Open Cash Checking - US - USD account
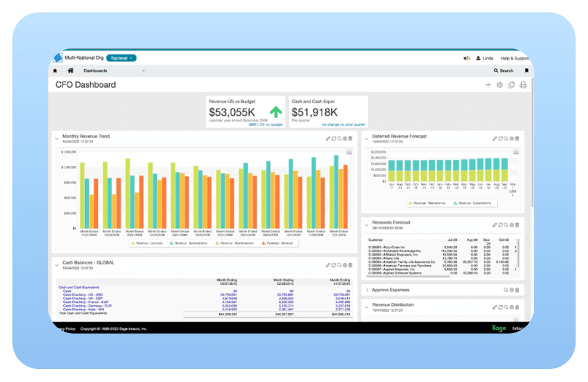The height and width of the screenshot is (382, 588). [83, 295]
